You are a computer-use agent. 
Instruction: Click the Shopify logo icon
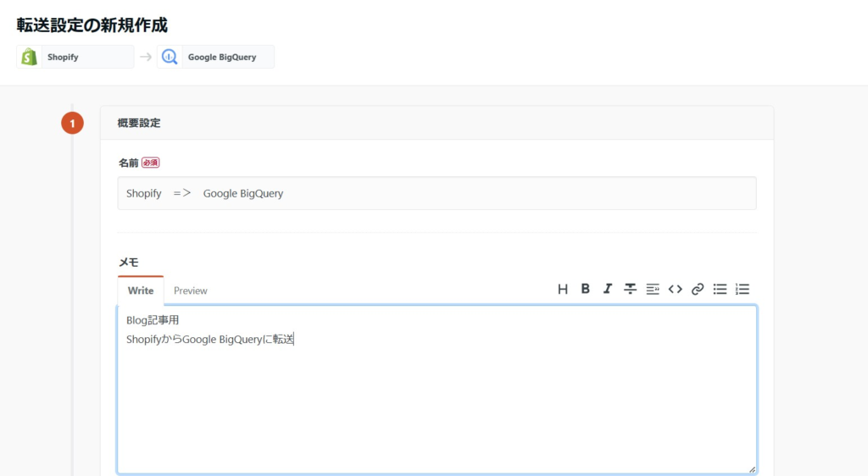30,57
